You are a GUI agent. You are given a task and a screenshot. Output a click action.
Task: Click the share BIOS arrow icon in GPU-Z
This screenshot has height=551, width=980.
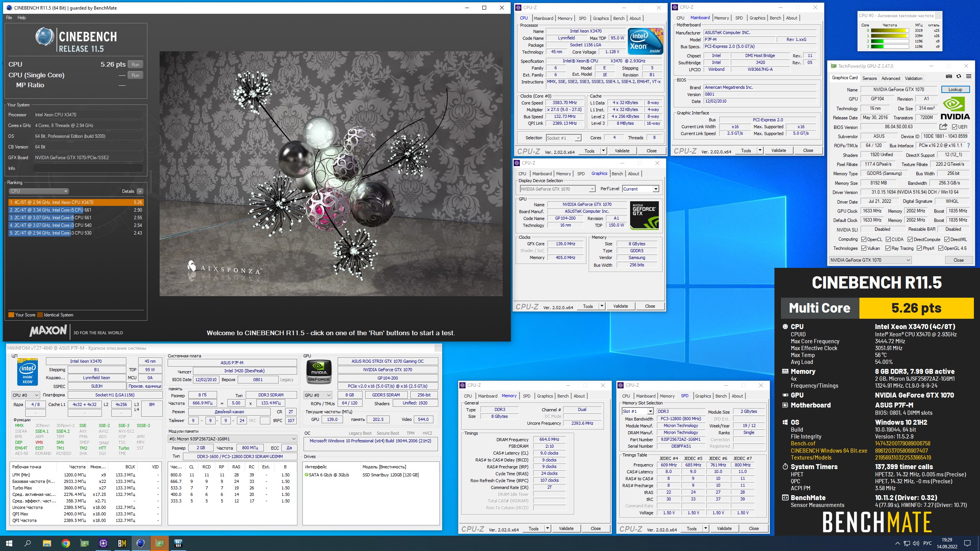[x=943, y=127]
